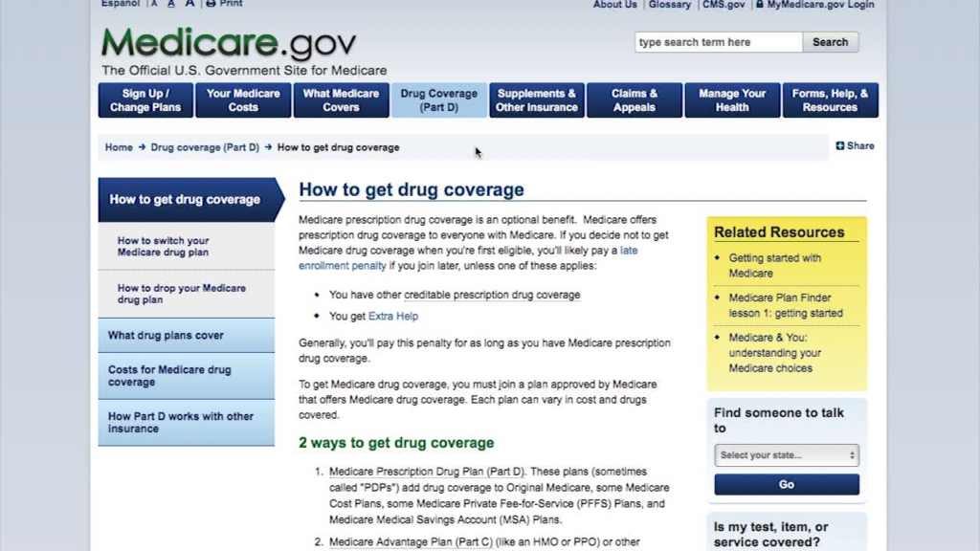Viewport: 980px width, 551px height.
Task: Open Forms, Help, & Resources tab
Action: (x=830, y=99)
